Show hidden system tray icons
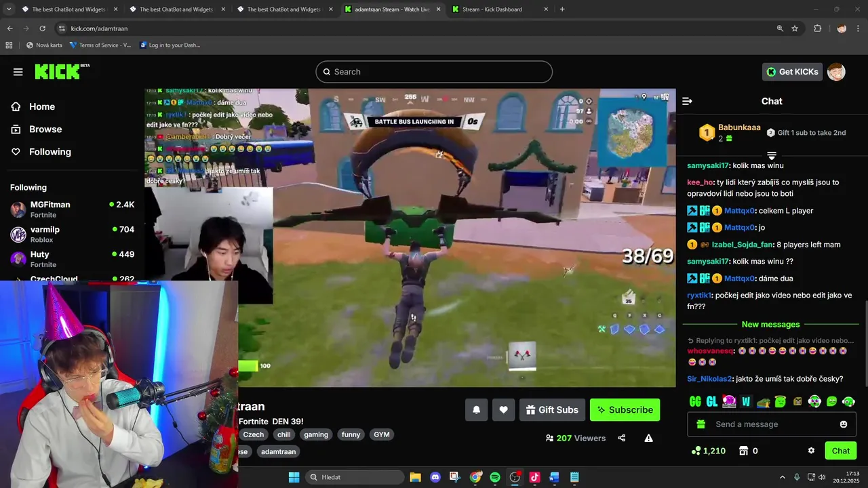The image size is (868, 488). point(782,477)
